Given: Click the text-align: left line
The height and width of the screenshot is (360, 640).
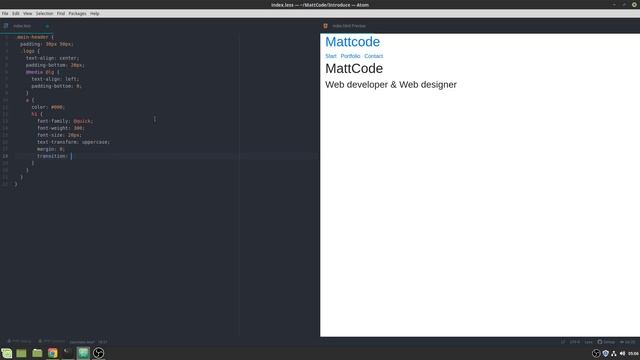Looking at the screenshot, I should tap(55, 79).
